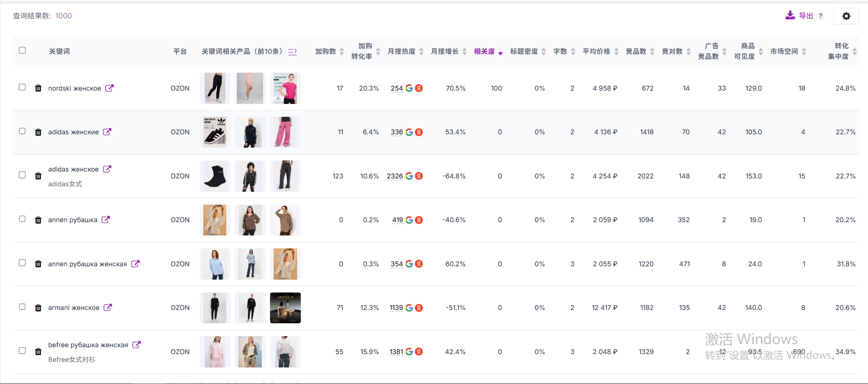Image resolution: width=868 pixels, height=384 pixels.
Task: Open adidas женские external link icon
Action: coord(107,132)
